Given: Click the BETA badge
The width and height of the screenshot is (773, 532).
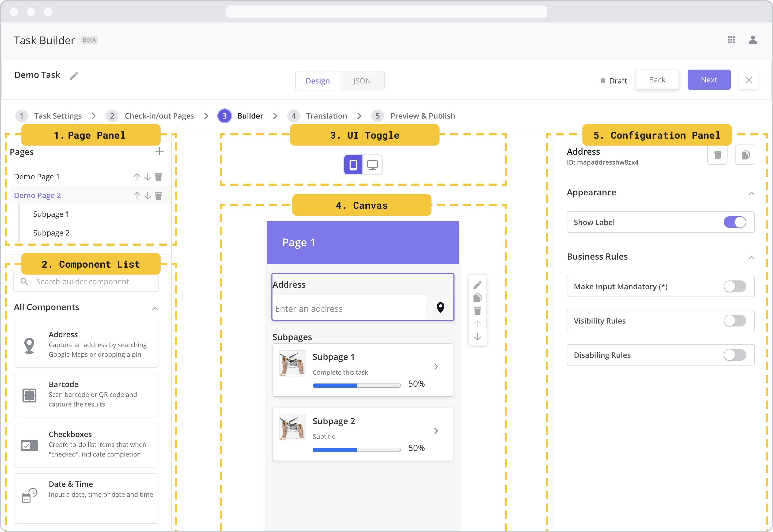Looking at the screenshot, I should 89,40.
